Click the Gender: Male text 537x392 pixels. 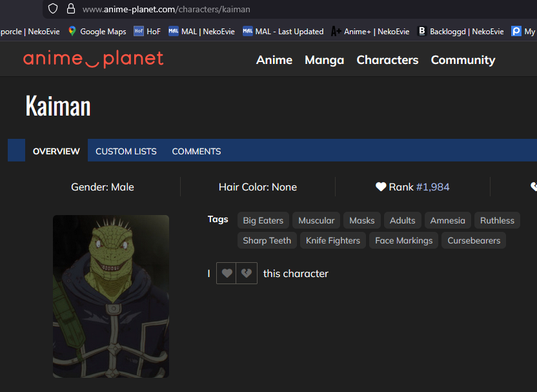(x=103, y=187)
